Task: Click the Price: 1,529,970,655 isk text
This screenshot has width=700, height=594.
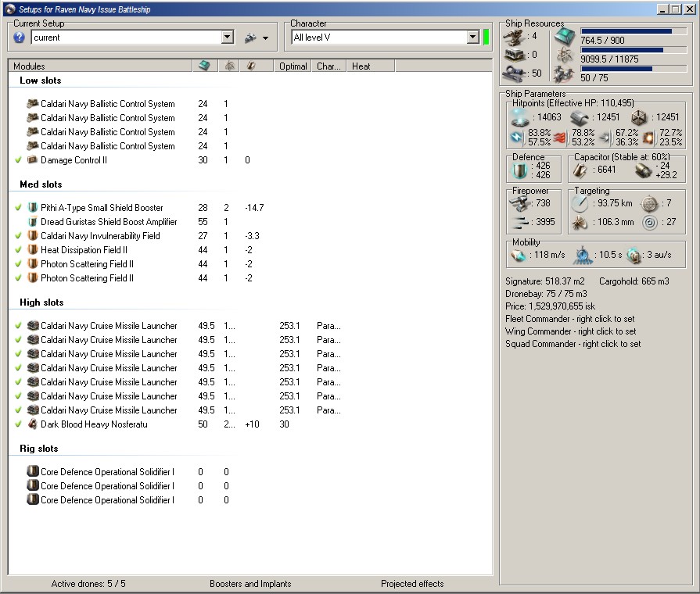Action: pyautogui.click(x=550, y=306)
